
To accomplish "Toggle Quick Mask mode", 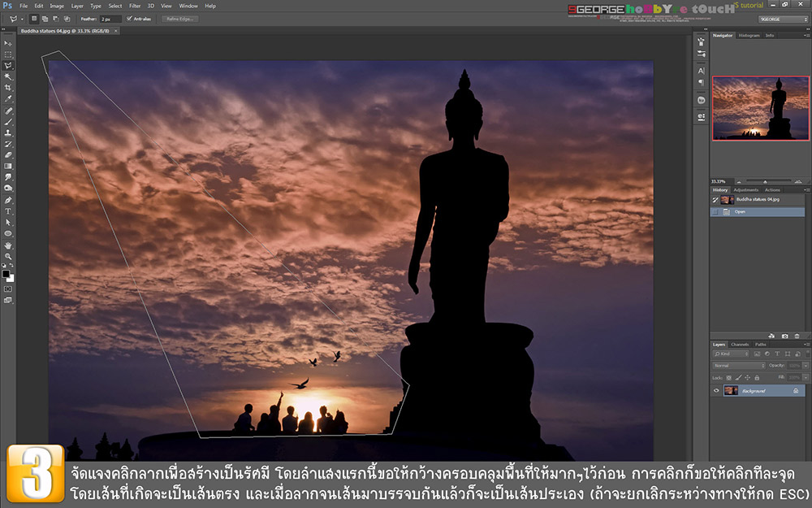I will tap(8, 289).
